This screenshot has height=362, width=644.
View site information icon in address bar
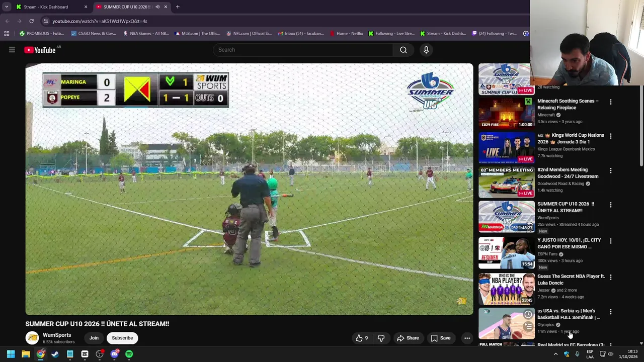(x=46, y=21)
